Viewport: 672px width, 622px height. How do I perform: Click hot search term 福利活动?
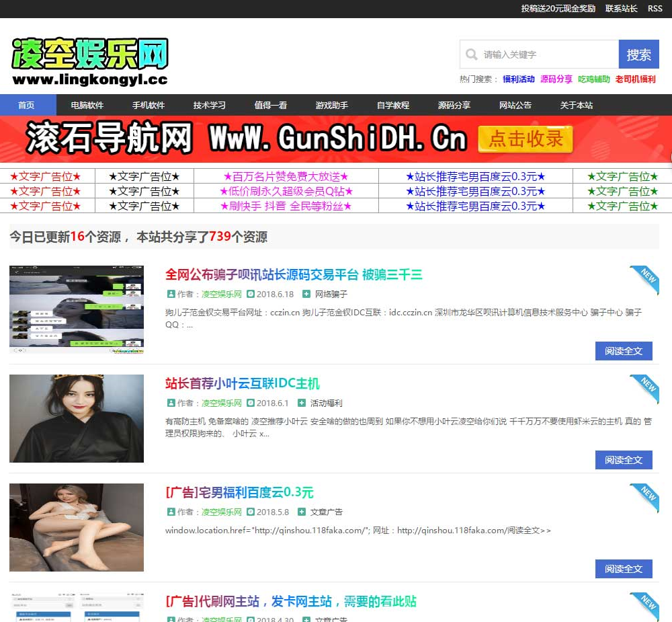tap(519, 79)
